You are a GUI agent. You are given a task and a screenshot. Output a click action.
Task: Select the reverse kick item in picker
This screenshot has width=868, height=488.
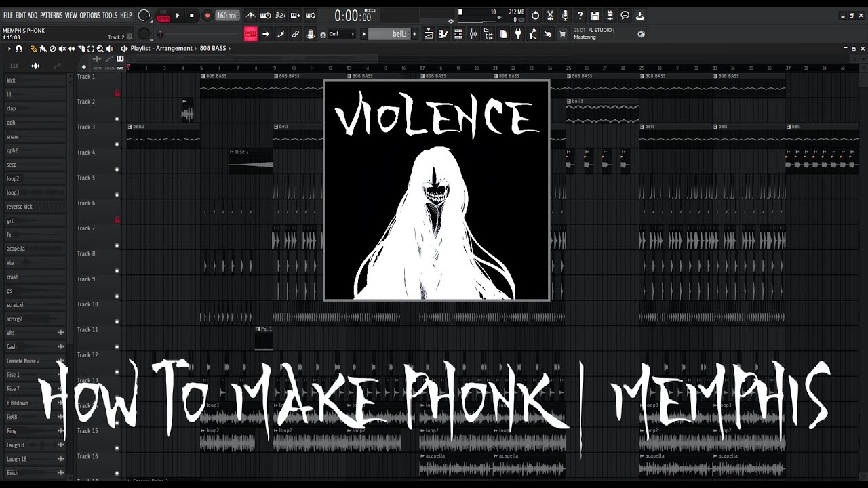35,207
